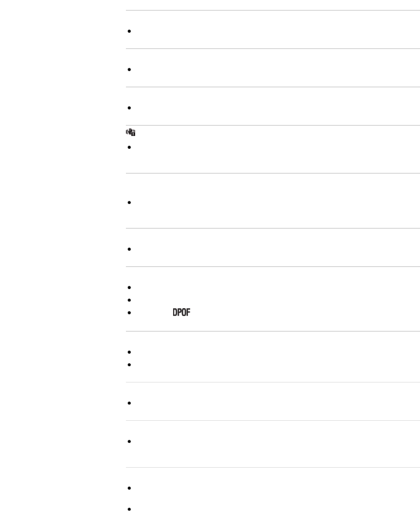
Task: Click the topmost bullet point on the page
Action: tap(129, 32)
